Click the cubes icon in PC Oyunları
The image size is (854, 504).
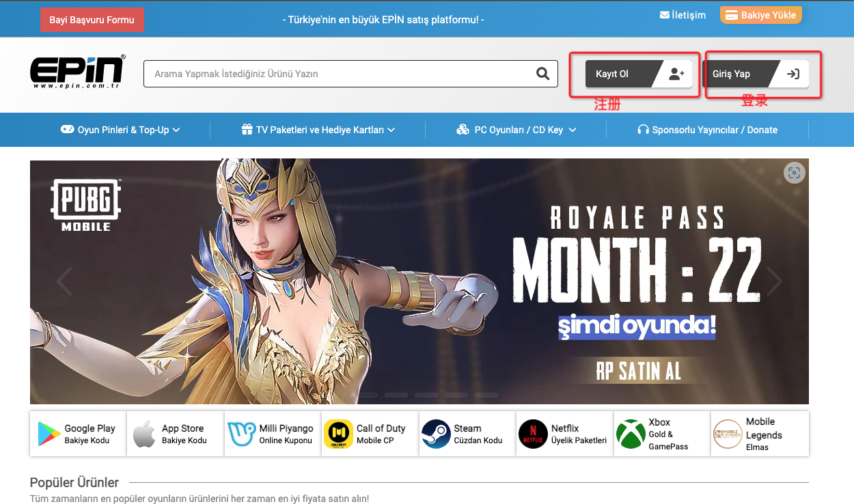coord(463,129)
